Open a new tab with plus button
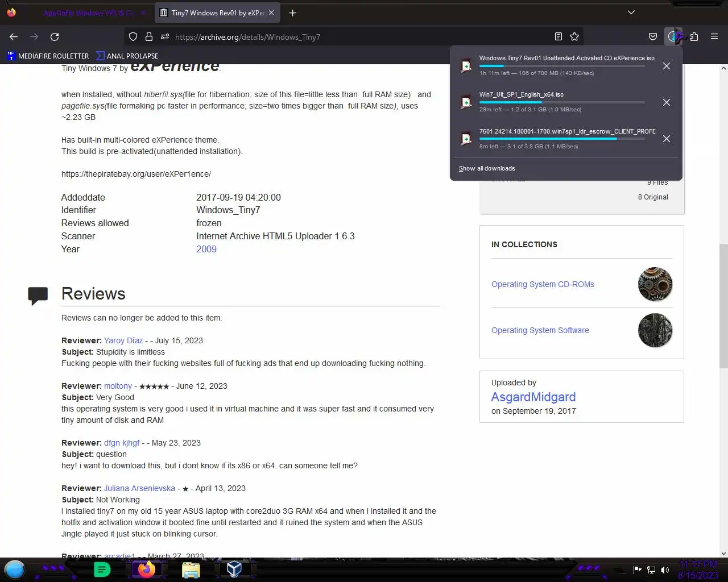Image resolution: width=728 pixels, height=582 pixels. click(292, 13)
